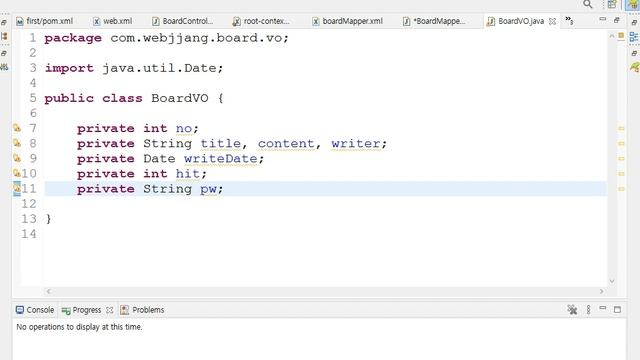
Task: Restore the top right minimized view stack
Action: [x=634, y=22]
